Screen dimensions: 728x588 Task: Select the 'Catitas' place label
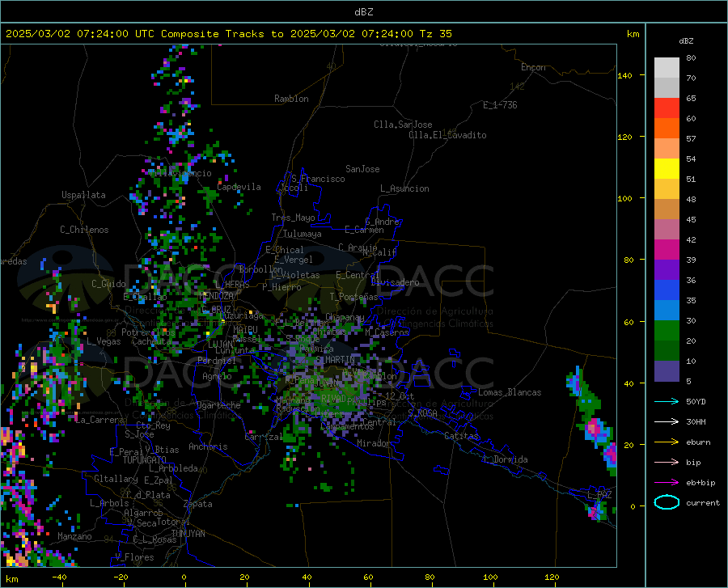tap(462, 436)
